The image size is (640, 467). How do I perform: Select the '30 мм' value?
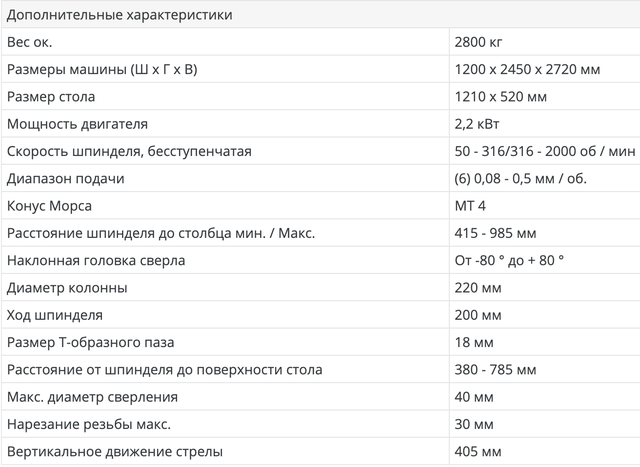[x=474, y=425]
